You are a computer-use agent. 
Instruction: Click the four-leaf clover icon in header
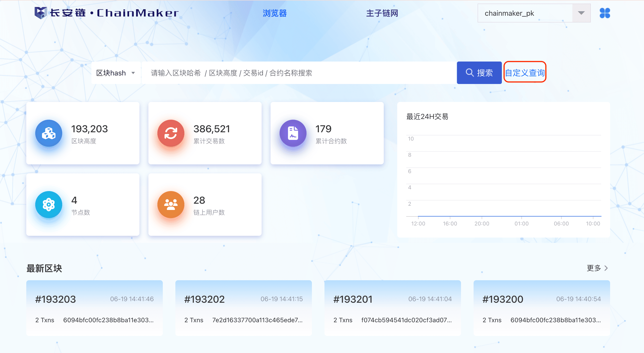[x=604, y=13]
